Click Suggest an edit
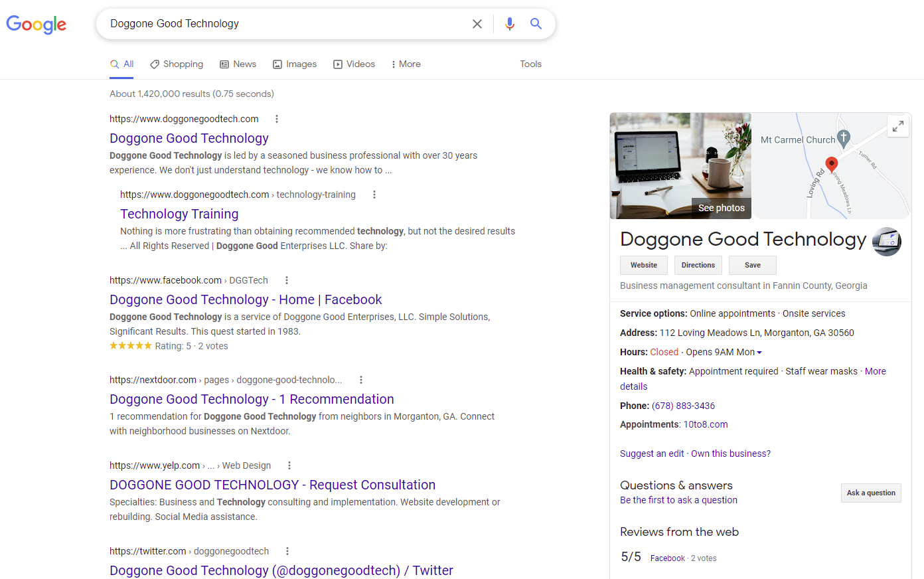924x579 pixels. point(652,454)
